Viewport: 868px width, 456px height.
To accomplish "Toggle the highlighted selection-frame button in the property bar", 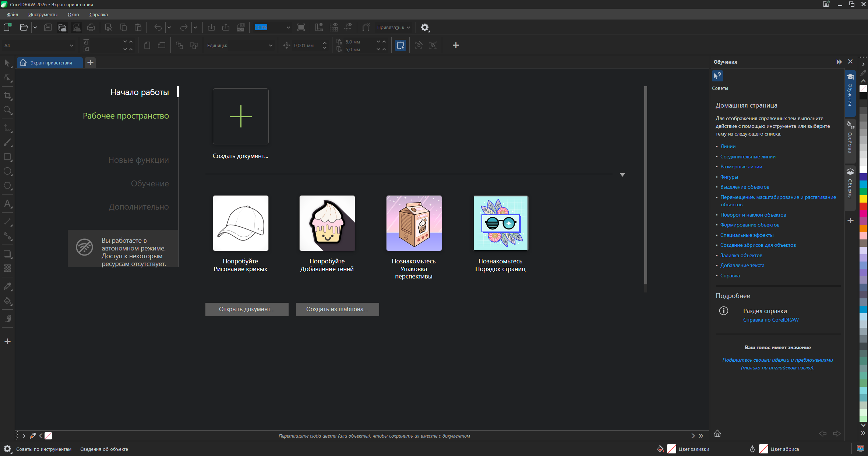I will (x=401, y=45).
